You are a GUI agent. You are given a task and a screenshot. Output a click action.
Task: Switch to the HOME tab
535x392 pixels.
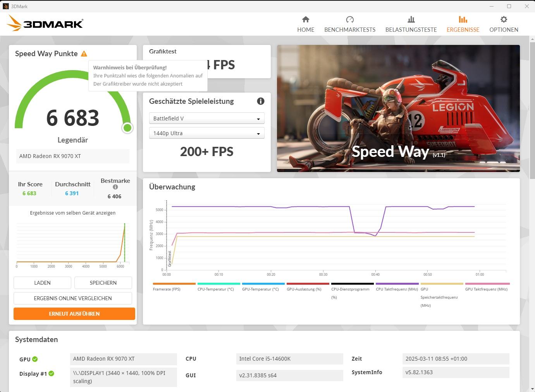[306, 29]
